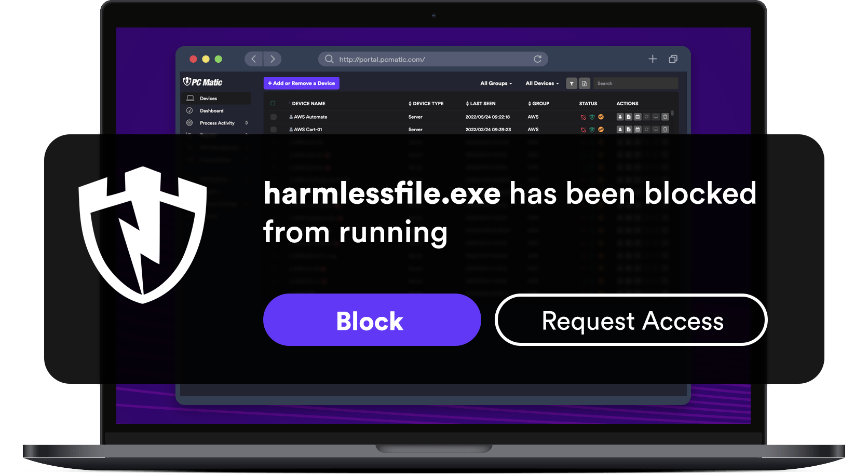Image resolution: width=868 pixels, height=474 pixels.
Task: Check the box for AWS Cart-01 row
Action: 274,130
